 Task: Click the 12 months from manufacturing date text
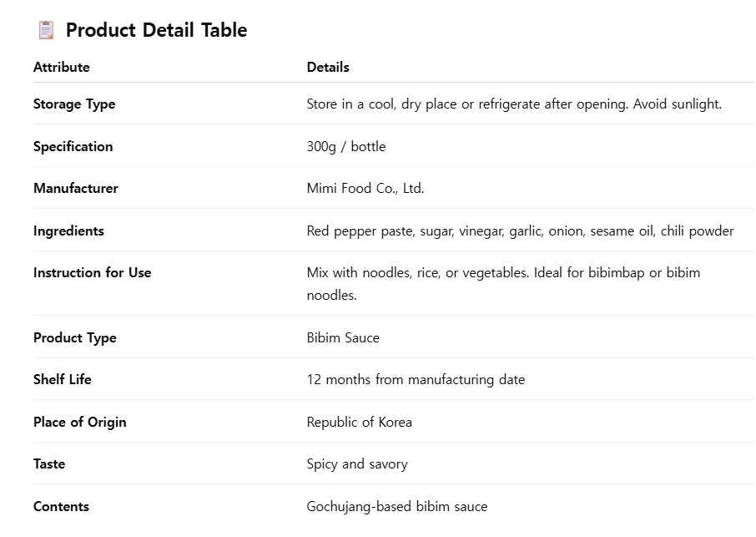point(416,380)
